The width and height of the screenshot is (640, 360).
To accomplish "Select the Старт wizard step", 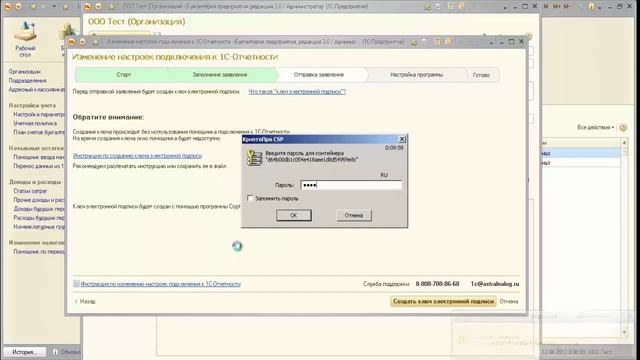I will pyautogui.click(x=123, y=75).
